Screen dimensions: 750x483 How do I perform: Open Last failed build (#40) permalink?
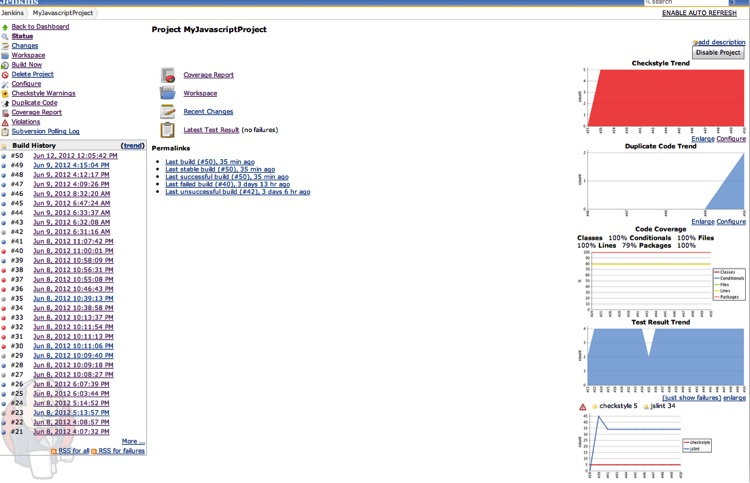click(x=228, y=184)
